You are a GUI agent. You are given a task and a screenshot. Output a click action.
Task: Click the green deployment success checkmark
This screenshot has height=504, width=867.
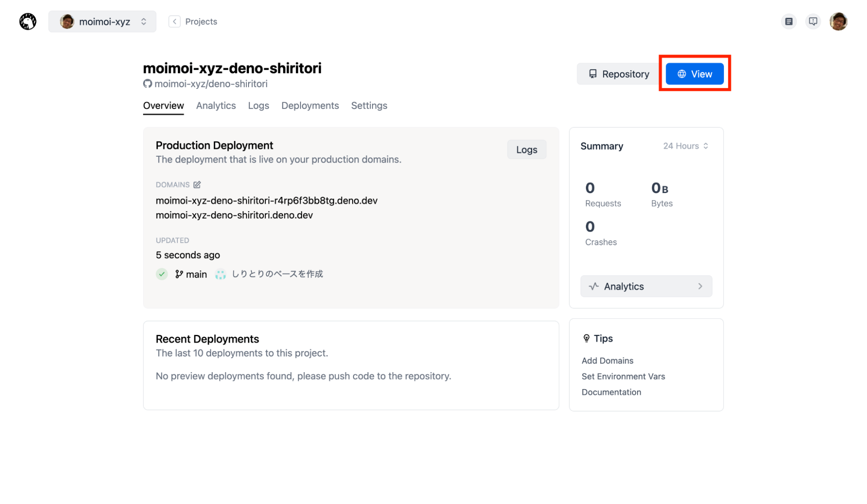tap(162, 274)
